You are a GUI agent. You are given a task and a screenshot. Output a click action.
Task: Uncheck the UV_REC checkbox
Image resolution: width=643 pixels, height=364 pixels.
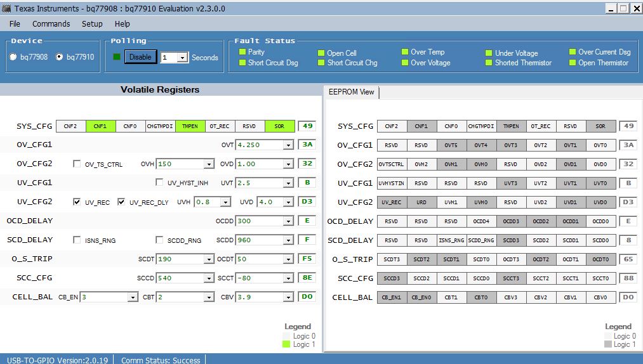pyautogui.click(x=77, y=202)
